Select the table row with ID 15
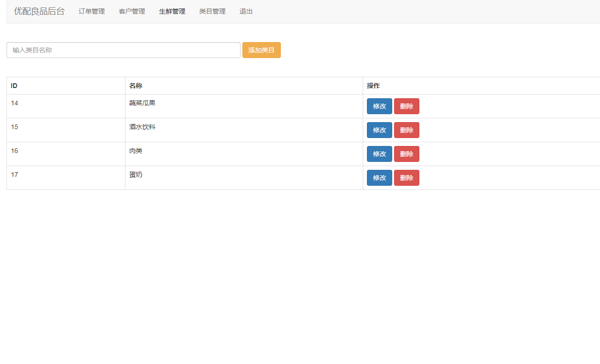 tap(187, 130)
